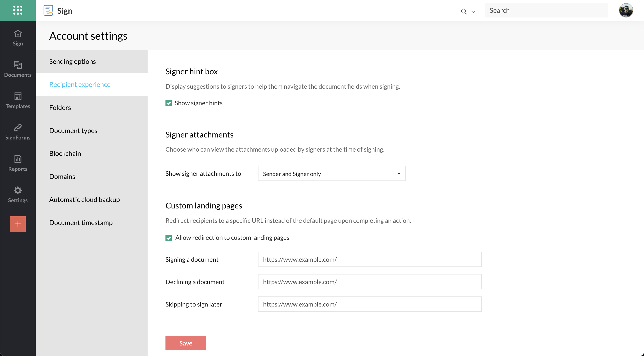The image size is (644, 356).
Task: Expand Show signer attachments to dropdown
Action: coord(331,174)
